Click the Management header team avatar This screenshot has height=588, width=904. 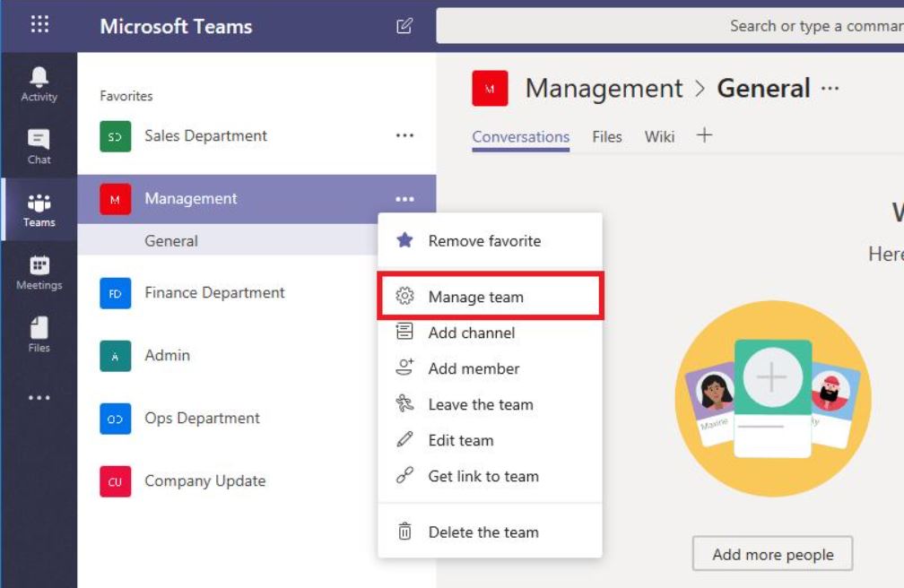tap(490, 88)
